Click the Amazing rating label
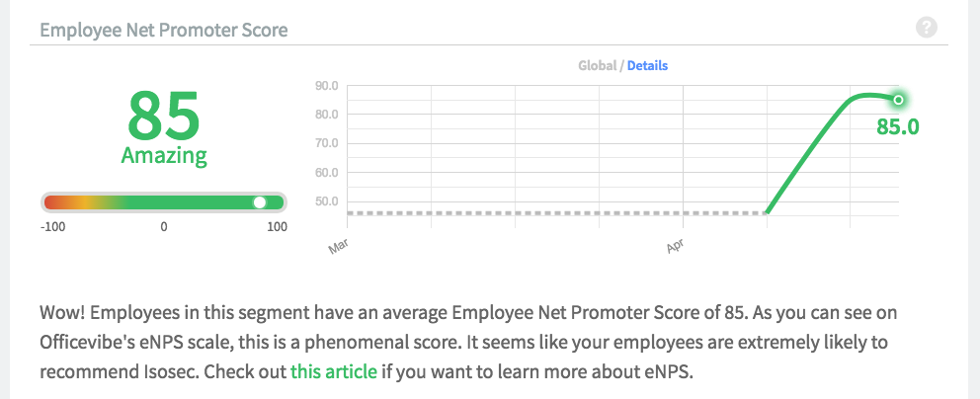980x399 pixels. [164, 155]
